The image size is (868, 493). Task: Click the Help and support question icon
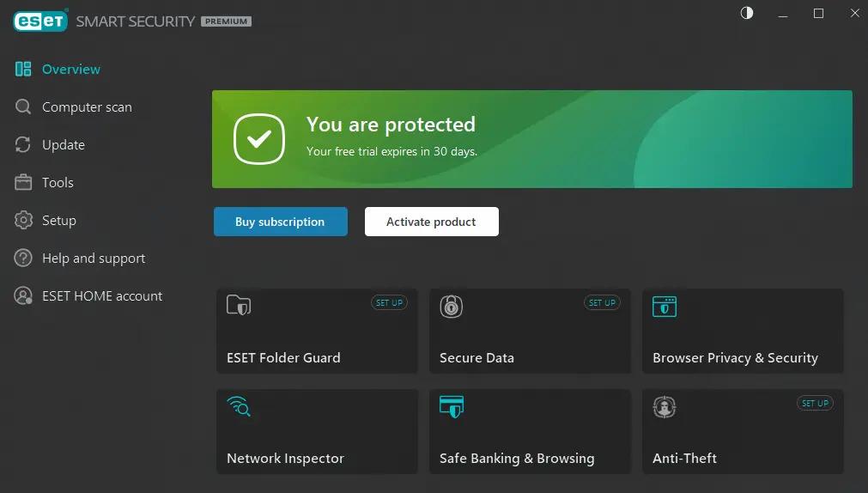(x=23, y=259)
